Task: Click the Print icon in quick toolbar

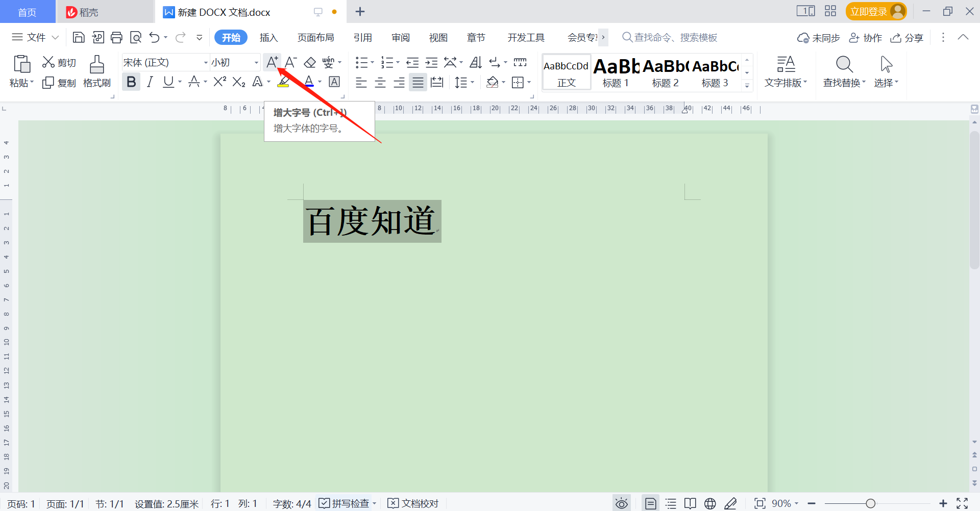Action: [117, 37]
